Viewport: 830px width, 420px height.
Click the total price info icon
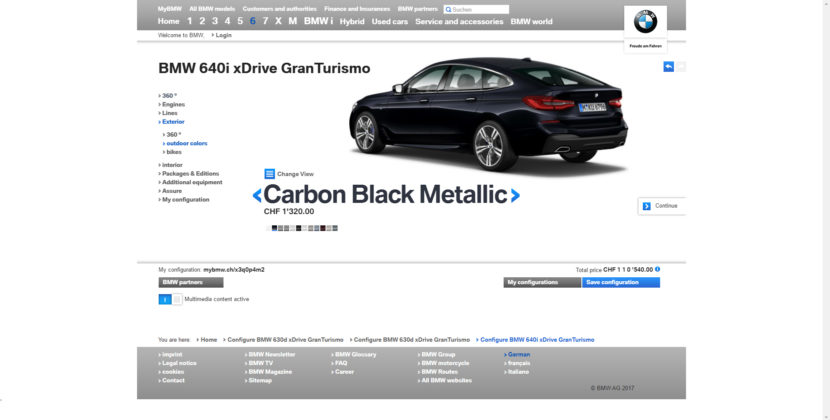(657, 269)
